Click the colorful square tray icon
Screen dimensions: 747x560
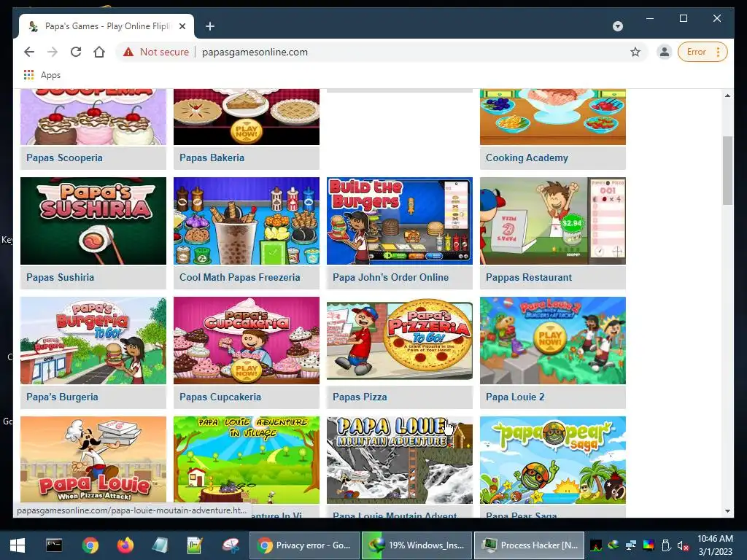[x=649, y=545]
